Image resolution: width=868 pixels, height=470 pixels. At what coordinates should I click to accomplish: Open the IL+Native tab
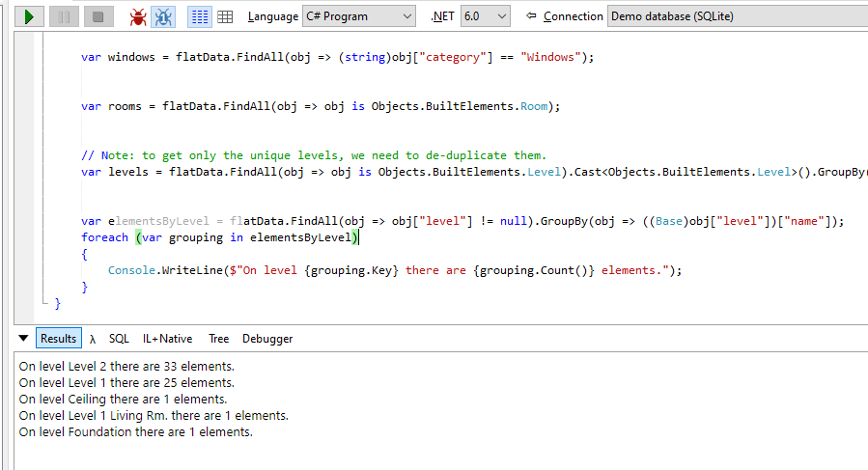pyautogui.click(x=168, y=339)
